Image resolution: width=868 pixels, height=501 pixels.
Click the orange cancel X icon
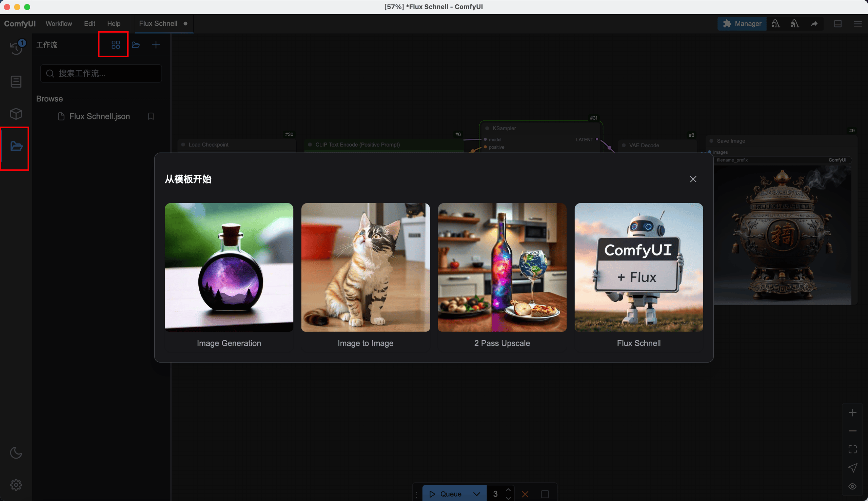[x=525, y=494]
